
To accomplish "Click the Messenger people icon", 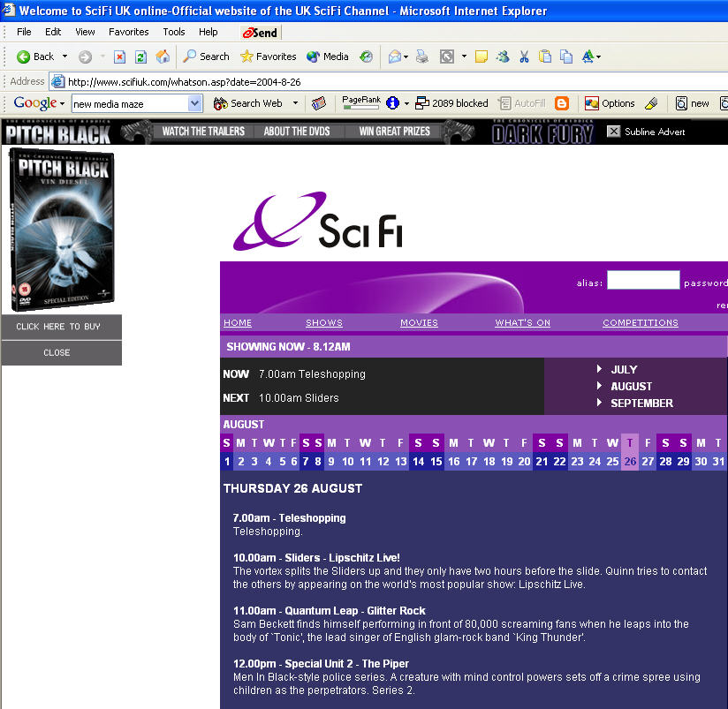I will [x=503, y=57].
